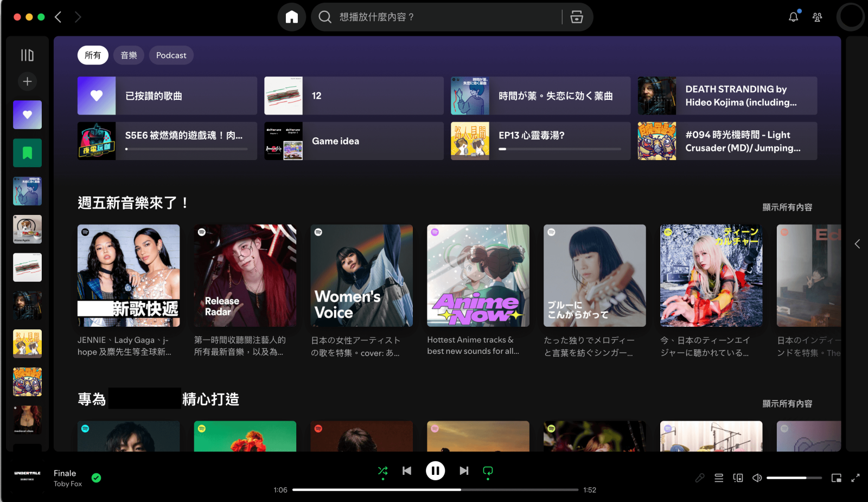Open Release Radar playlist cover

coord(245,276)
